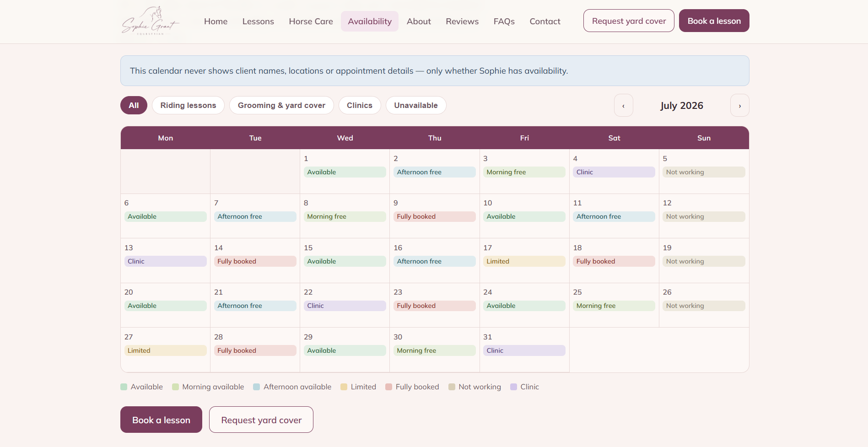Click the Morning available legend swatch
The image size is (868, 447).
click(175, 387)
